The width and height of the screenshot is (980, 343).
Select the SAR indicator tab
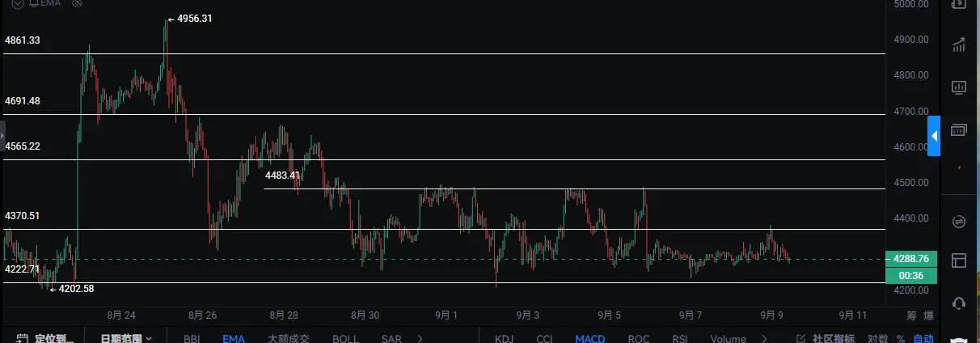391,338
